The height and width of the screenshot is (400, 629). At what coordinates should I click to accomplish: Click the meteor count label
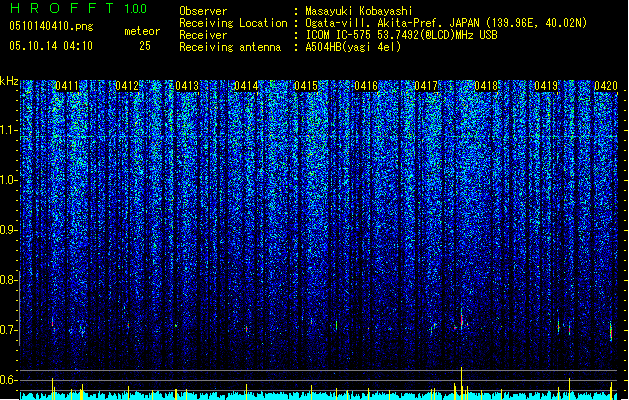tap(142, 31)
